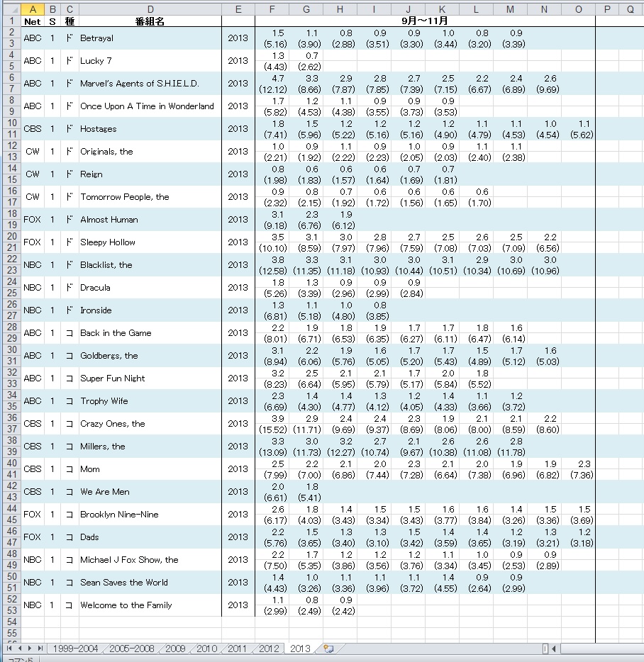Click the 'CBS' cell in the Hostages row
The height and width of the screenshot is (662, 644).
pos(33,129)
